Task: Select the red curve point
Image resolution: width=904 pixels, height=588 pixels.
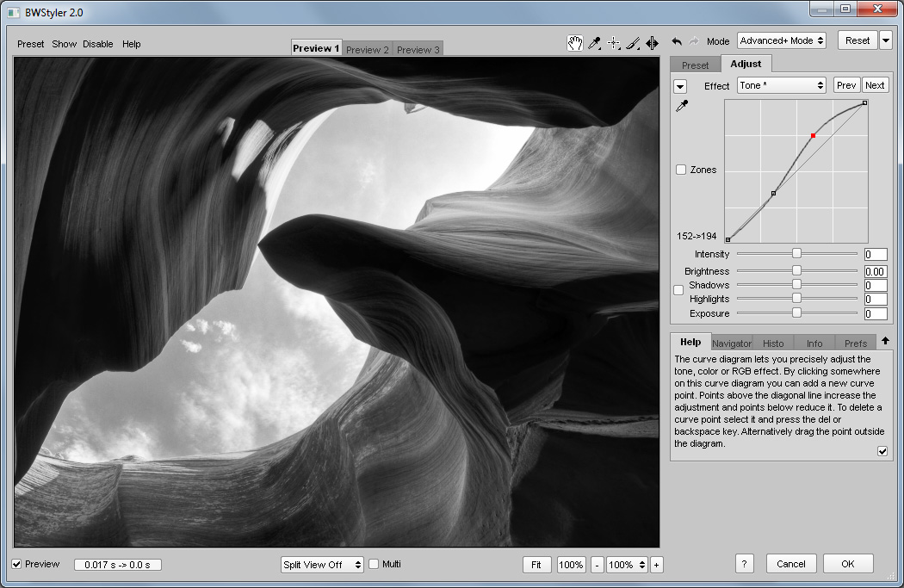Action: (813, 136)
